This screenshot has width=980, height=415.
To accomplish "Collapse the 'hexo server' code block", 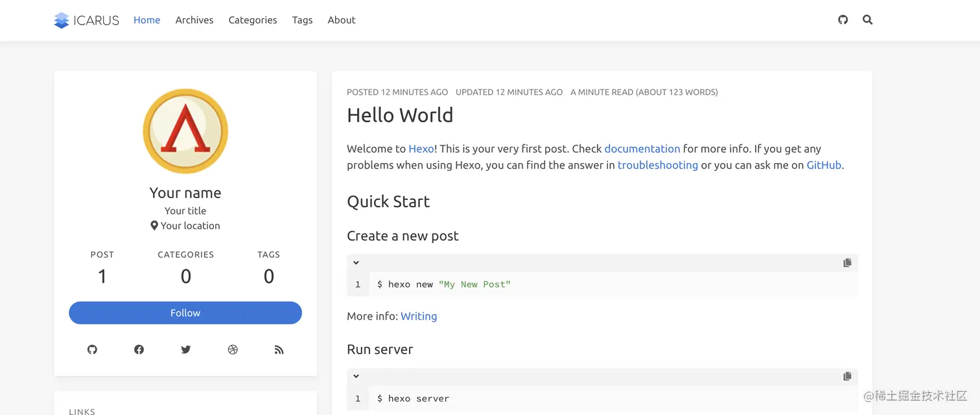I will pyautogui.click(x=356, y=376).
